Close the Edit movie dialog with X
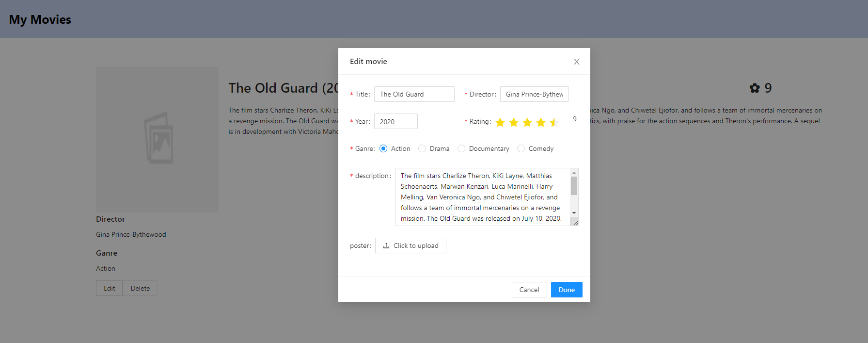Viewport: 868px width, 343px height. 576,62
